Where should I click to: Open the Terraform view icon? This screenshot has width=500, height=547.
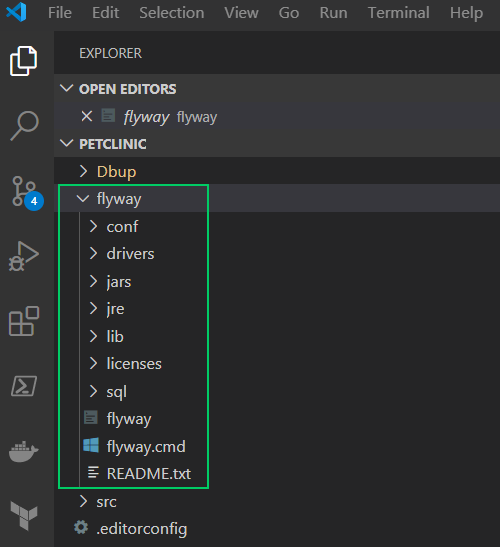[24, 516]
